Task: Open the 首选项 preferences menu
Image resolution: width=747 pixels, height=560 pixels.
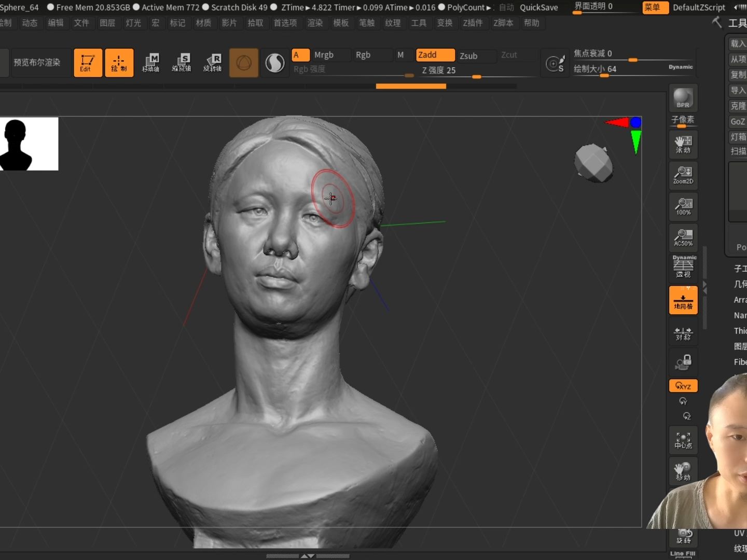Action: 285,23
